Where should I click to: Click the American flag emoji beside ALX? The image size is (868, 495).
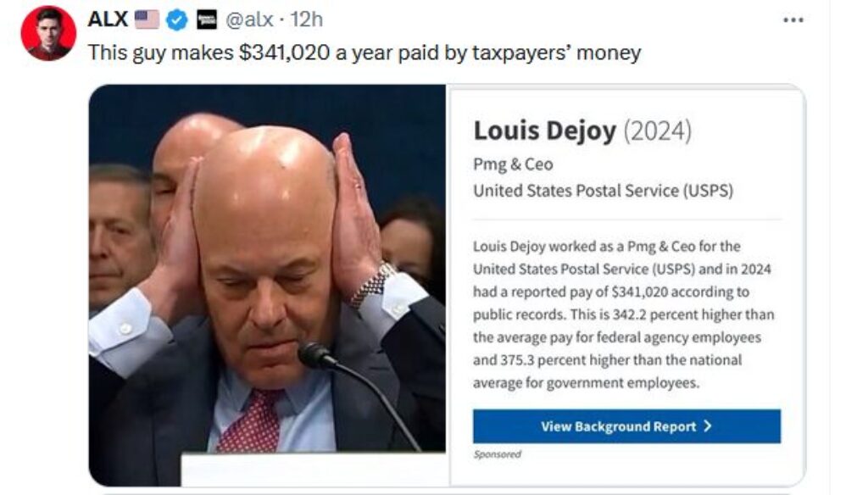(x=147, y=20)
